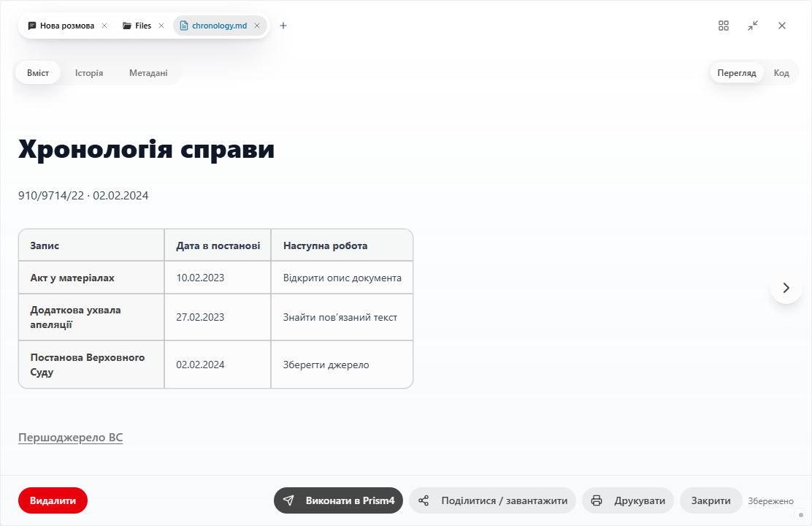
Task: Open the Метадані tab
Action: (x=148, y=72)
